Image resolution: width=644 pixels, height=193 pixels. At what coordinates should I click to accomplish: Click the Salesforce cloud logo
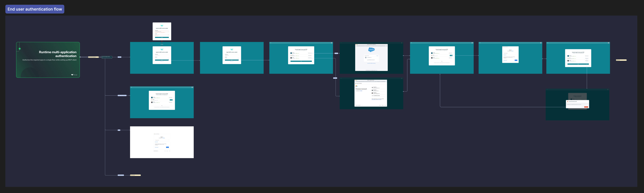371,49
